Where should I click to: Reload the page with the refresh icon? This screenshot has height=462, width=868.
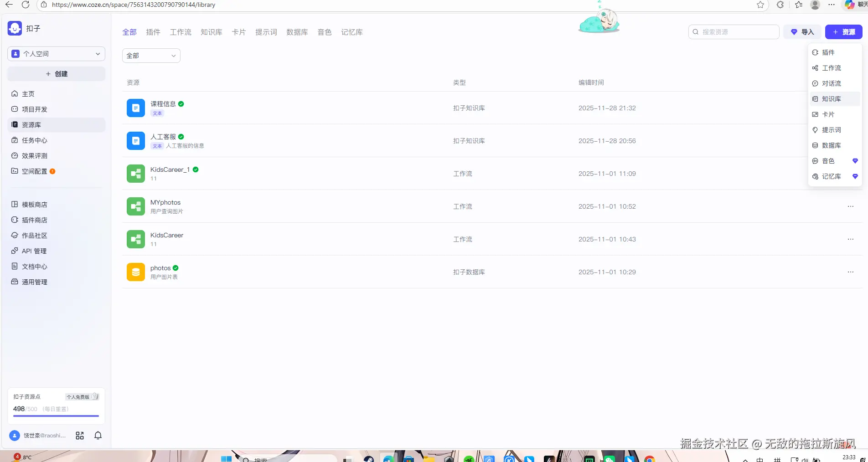26,5
